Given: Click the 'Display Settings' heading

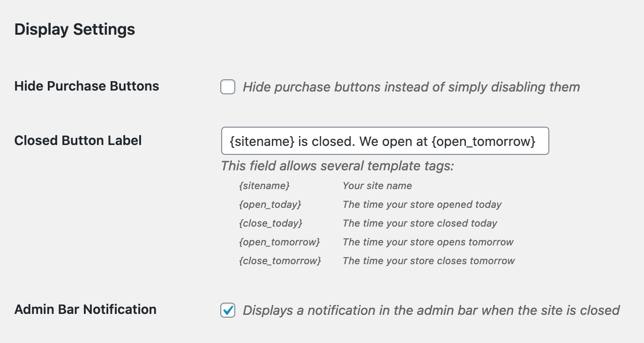Looking at the screenshot, I should pos(75,30).
